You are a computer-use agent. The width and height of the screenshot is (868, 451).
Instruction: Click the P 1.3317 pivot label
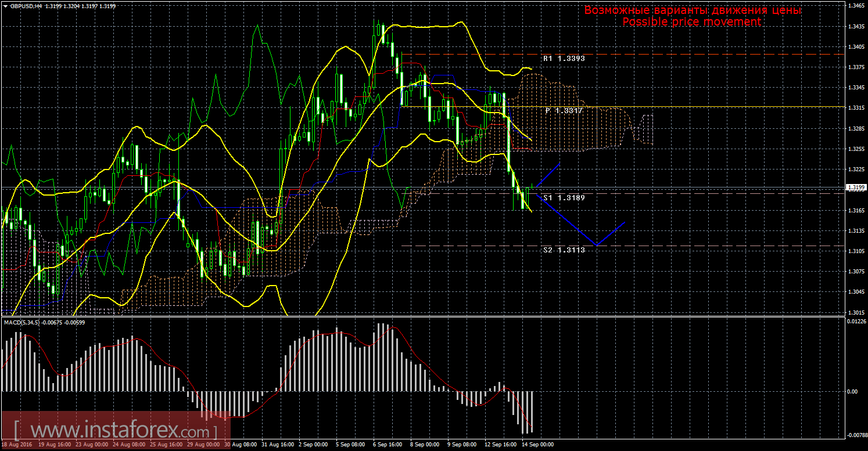point(564,110)
